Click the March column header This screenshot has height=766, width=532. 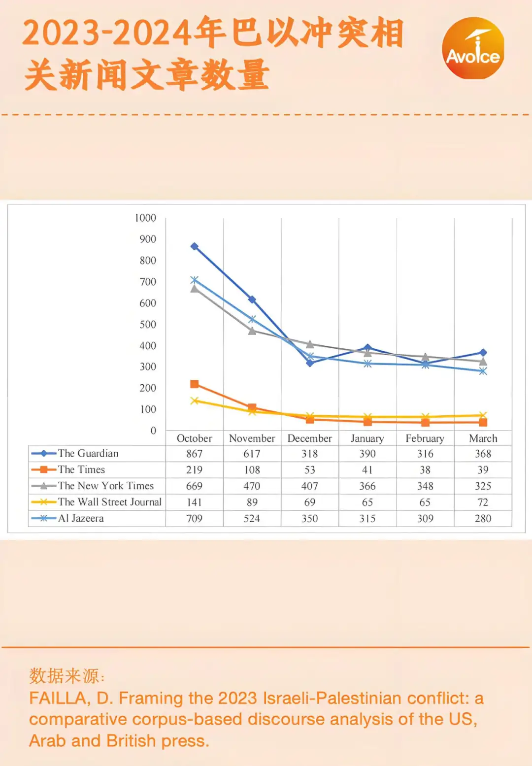tap(483, 438)
